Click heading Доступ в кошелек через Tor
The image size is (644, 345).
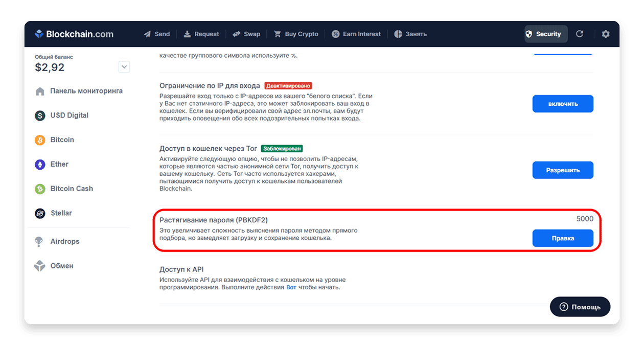click(x=208, y=149)
